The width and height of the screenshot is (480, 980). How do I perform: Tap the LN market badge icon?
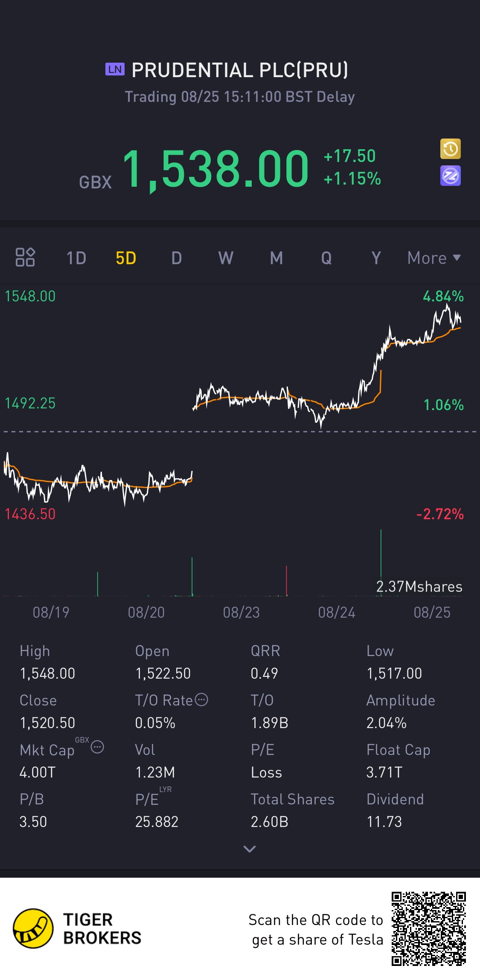(115, 69)
